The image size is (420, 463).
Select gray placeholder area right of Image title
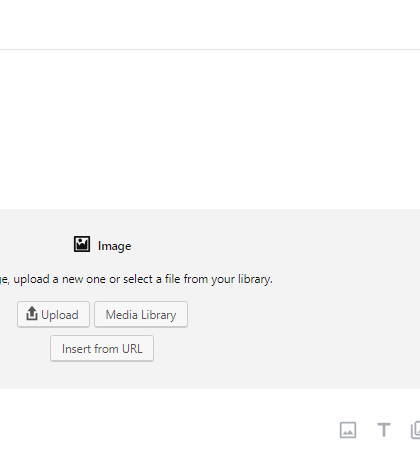coord(273,246)
